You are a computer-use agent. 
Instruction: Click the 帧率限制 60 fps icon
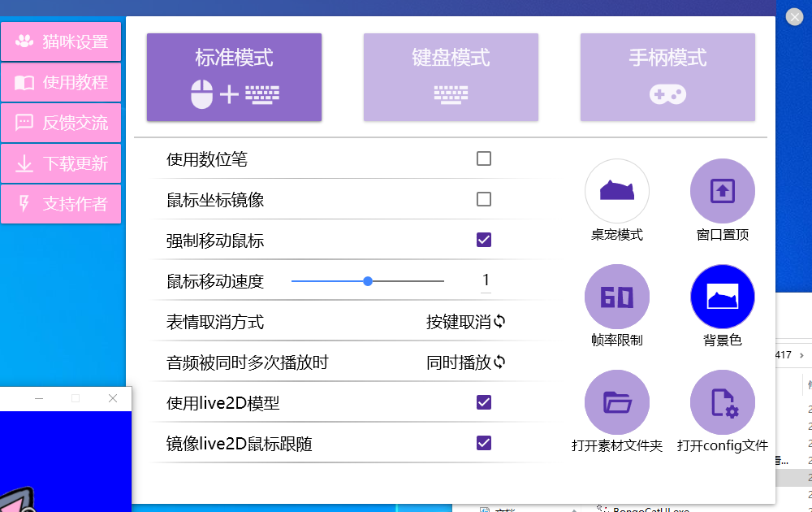[x=617, y=297]
